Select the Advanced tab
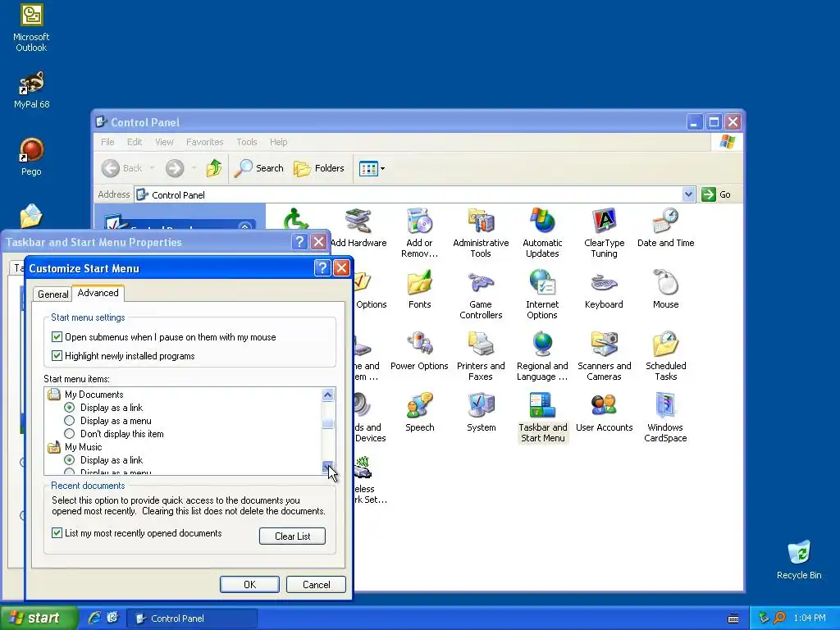The width and height of the screenshot is (840, 630). click(x=98, y=293)
